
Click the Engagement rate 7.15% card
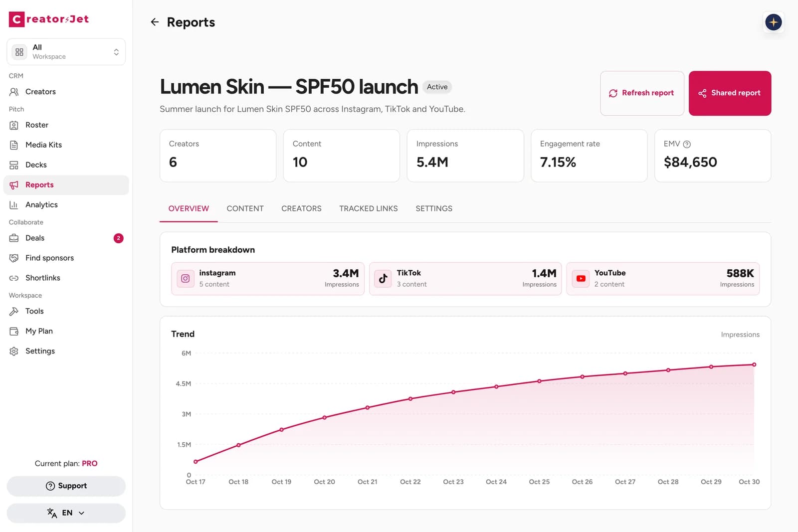[589, 156]
